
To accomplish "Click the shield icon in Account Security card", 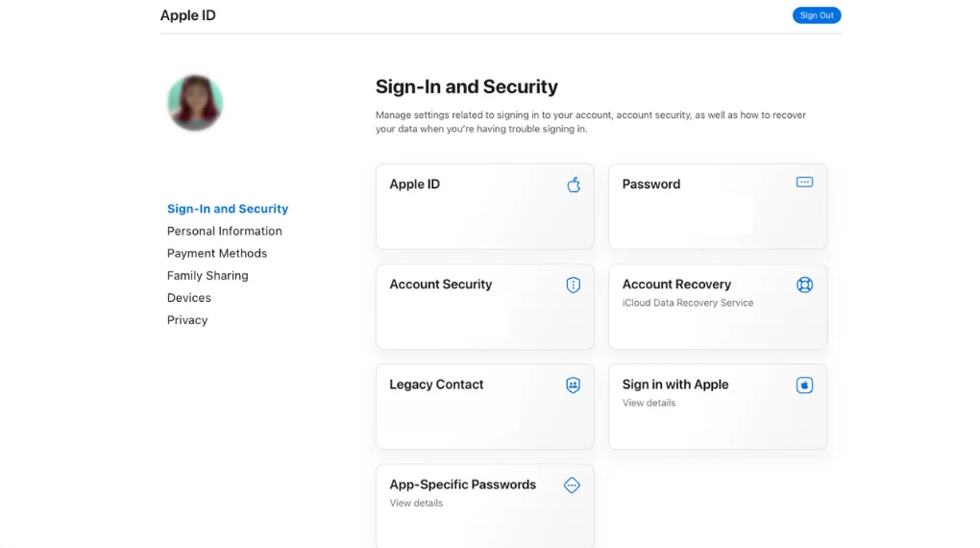I will tap(574, 285).
